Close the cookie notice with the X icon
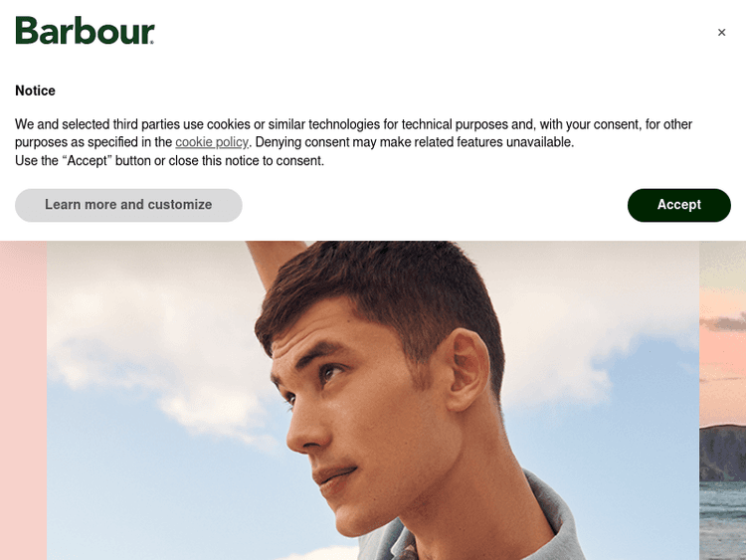The height and width of the screenshot is (560, 746). 721,33
